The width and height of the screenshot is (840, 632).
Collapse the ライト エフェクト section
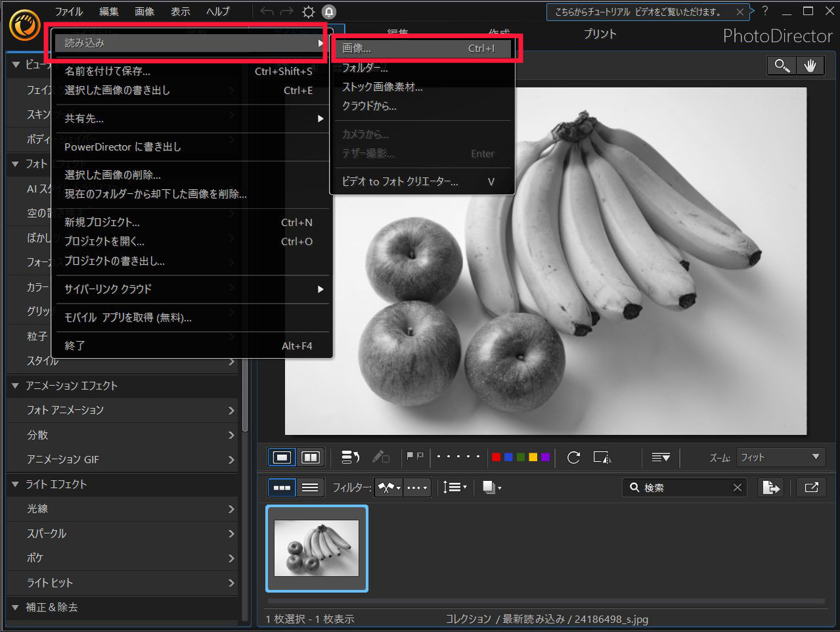[15, 484]
